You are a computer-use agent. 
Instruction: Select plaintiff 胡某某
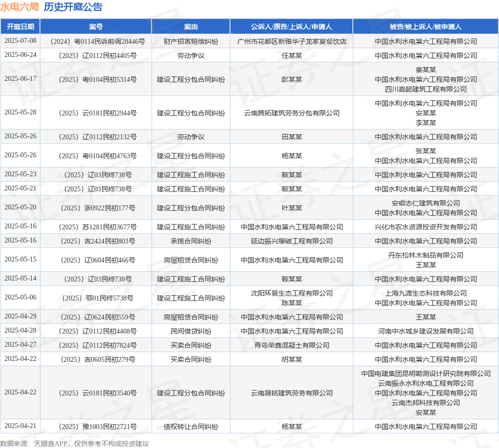point(291,359)
